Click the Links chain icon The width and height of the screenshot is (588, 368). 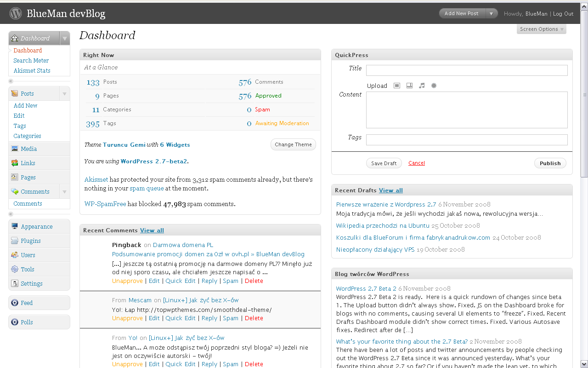point(15,163)
